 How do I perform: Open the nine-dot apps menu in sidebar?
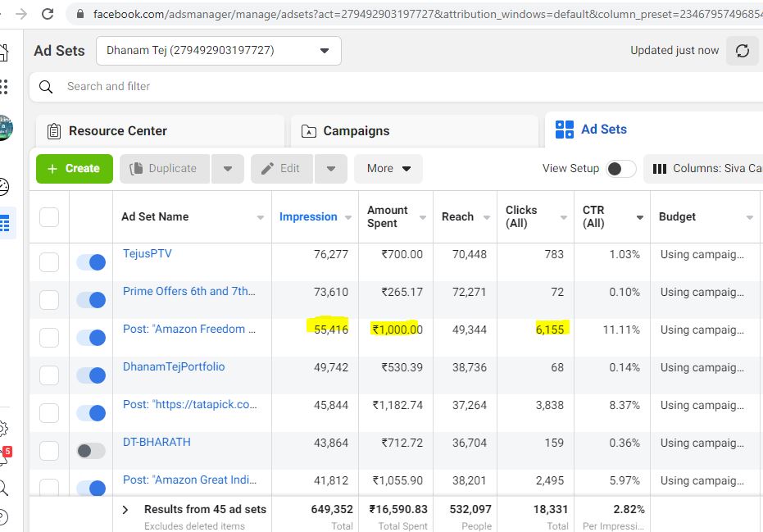pyautogui.click(x=4, y=87)
